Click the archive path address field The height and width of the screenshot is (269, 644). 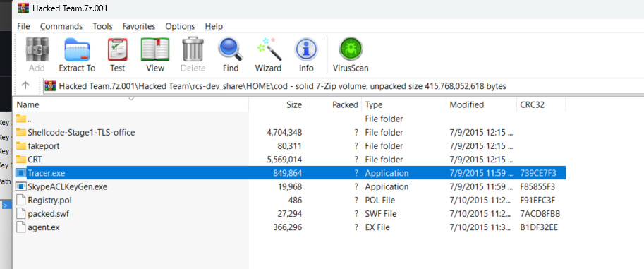pyautogui.click(x=344, y=86)
